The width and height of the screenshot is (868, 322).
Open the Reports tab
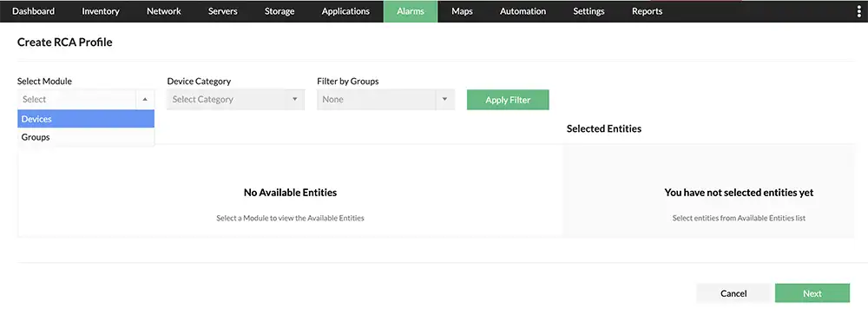coord(648,11)
